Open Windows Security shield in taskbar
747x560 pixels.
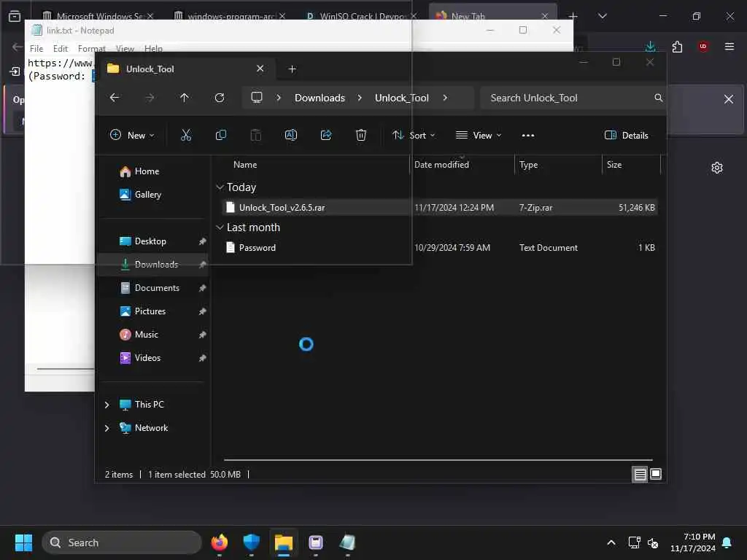coord(251,542)
